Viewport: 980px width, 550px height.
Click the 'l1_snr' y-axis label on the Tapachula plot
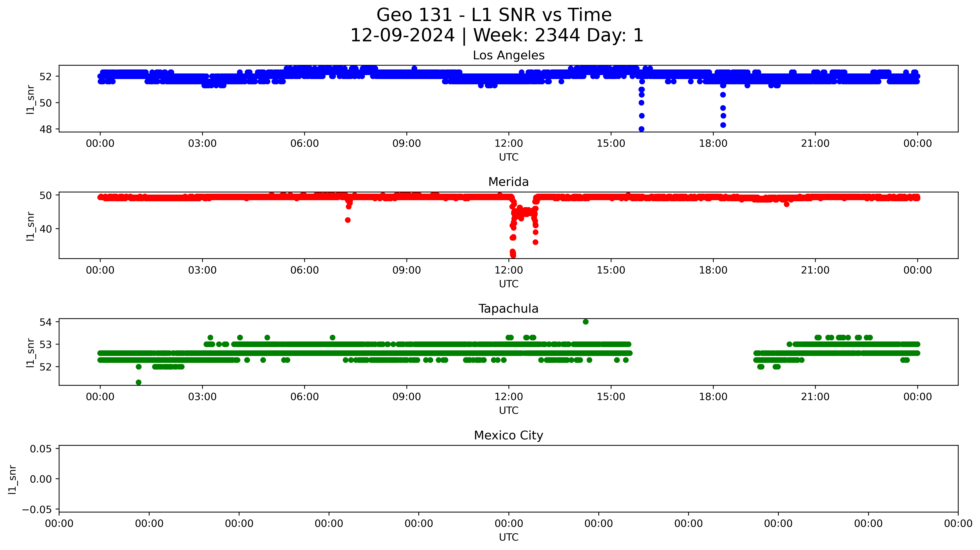point(30,353)
